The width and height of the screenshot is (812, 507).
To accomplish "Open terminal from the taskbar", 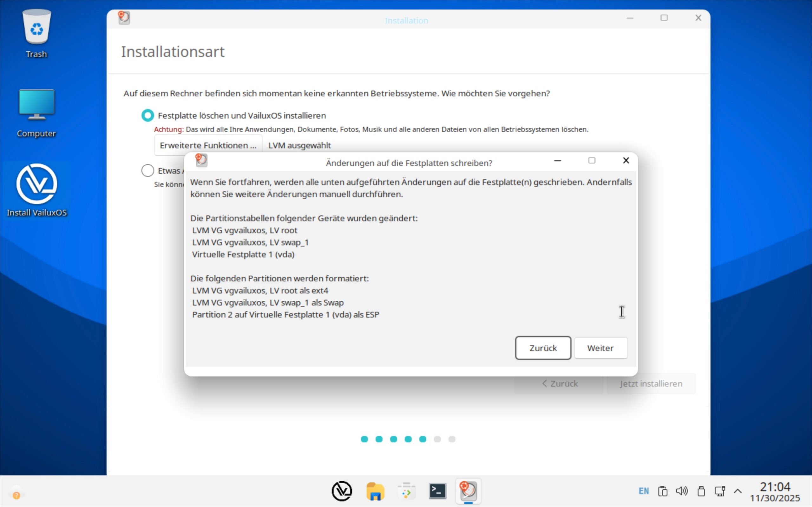I will point(437,491).
